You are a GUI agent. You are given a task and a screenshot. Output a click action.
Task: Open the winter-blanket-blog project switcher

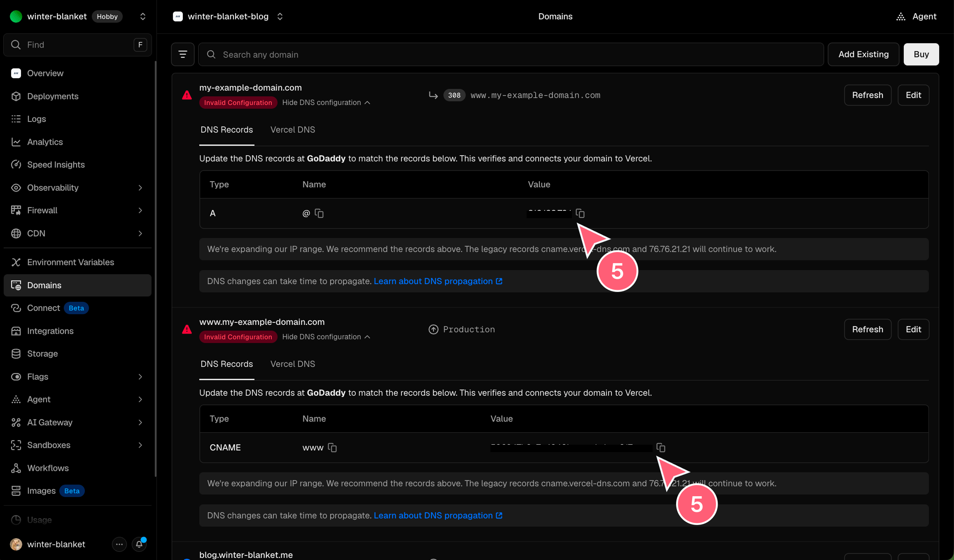point(280,16)
